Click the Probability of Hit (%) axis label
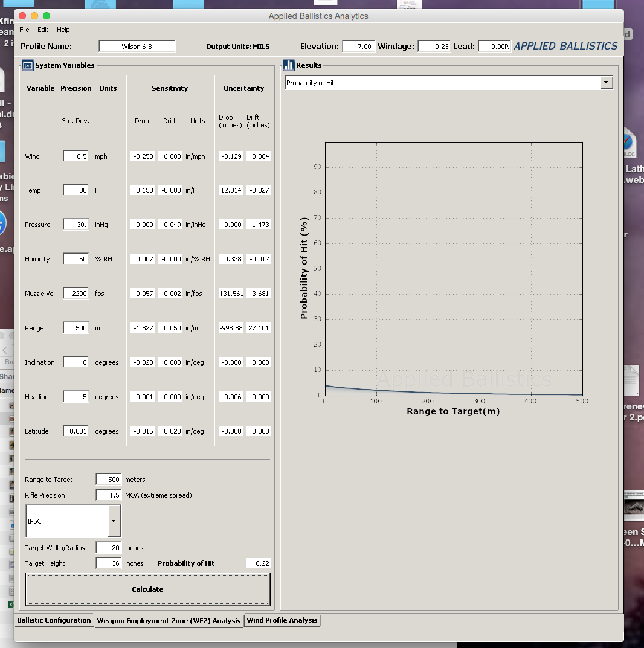644x648 pixels. [304, 268]
